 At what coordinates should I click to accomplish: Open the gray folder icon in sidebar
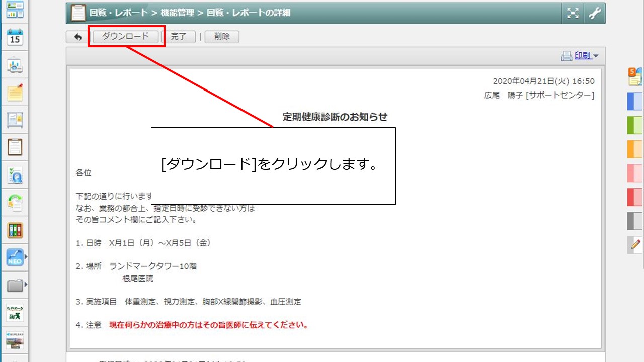pyautogui.click(x=15, y=286)
